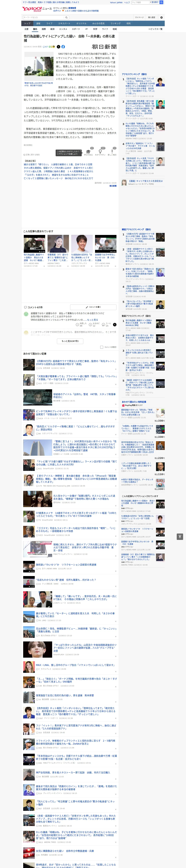
Task: Click the 朝日新聞 logo beside the headline
Action: (104, 47)
